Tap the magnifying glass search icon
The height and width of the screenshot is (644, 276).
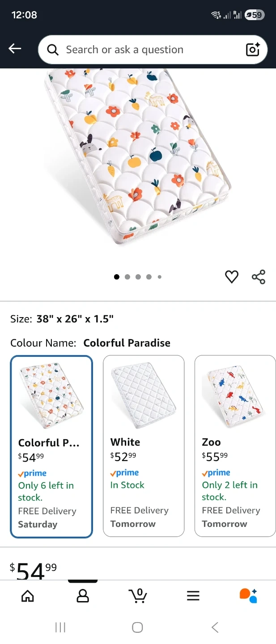click(53, 50)
